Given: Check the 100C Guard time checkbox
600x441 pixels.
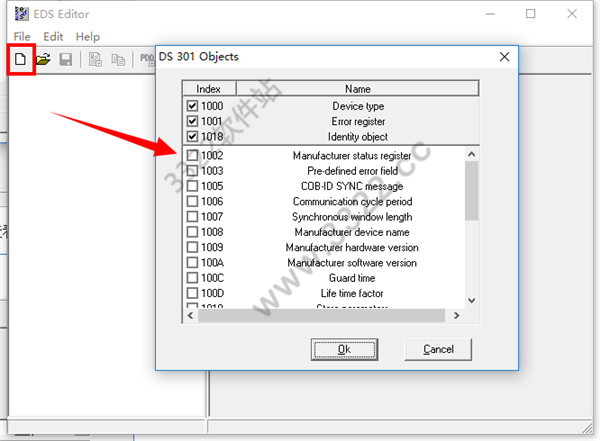Looking at the screenshot, I should click(x=192, y=278).
